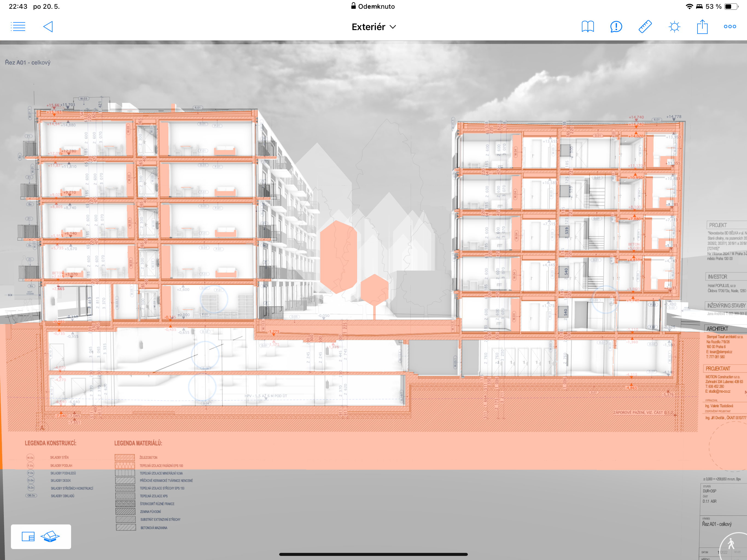Tap the '±0,000' floor elevation label

pyautogui.click(x=183, y=315)
